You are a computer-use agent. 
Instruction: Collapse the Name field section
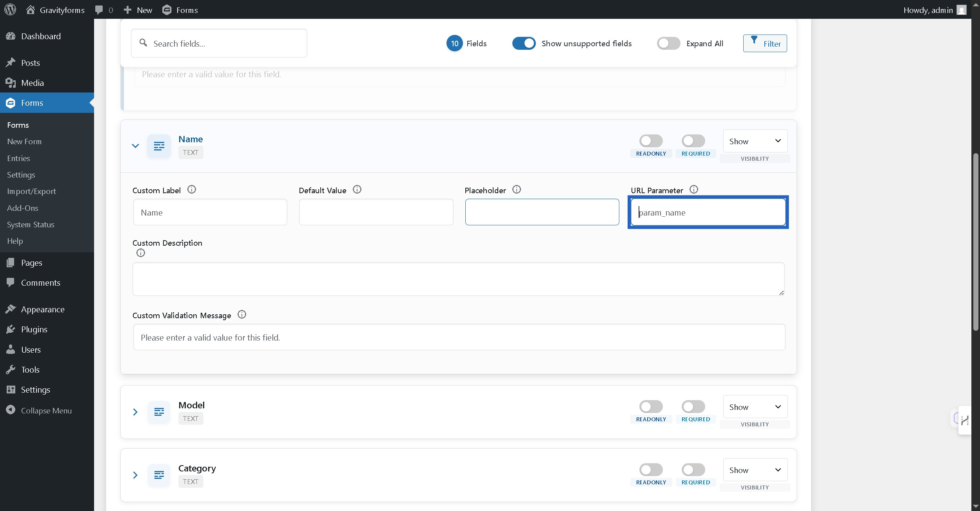click(135, 146)
